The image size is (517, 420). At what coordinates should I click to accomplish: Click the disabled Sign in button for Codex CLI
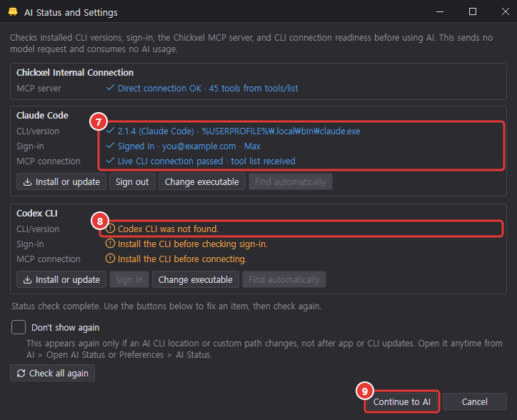pyautogui.click(x=129, y=279)
